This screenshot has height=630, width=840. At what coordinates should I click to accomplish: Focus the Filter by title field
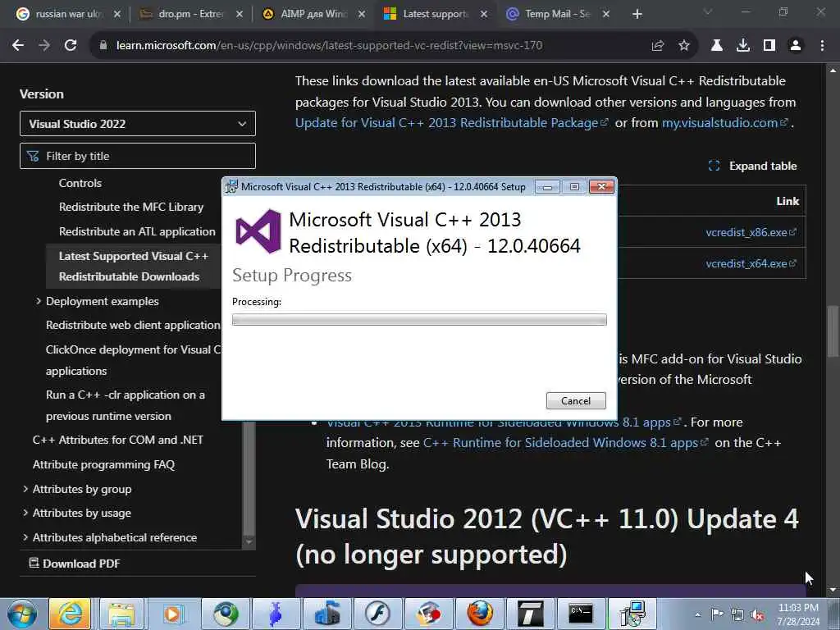pyautogui.click(x=138, y=156)
